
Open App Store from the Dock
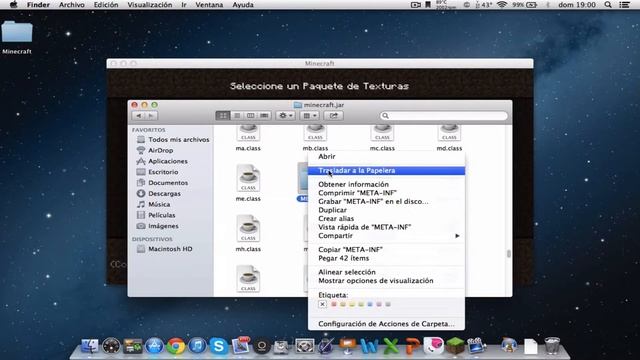click(154, 346)
